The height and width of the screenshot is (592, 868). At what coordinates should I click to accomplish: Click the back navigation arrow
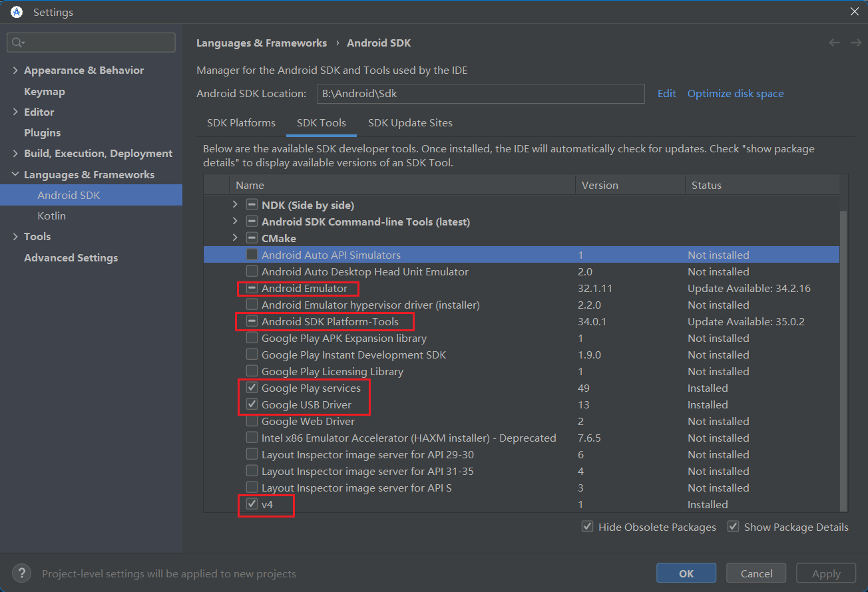(834, 43)
